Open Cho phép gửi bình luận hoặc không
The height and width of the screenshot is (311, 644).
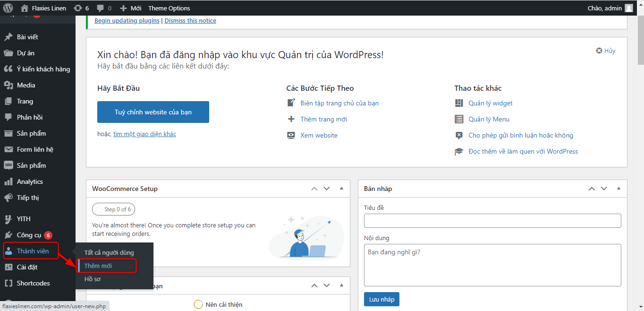pos(521,135)
